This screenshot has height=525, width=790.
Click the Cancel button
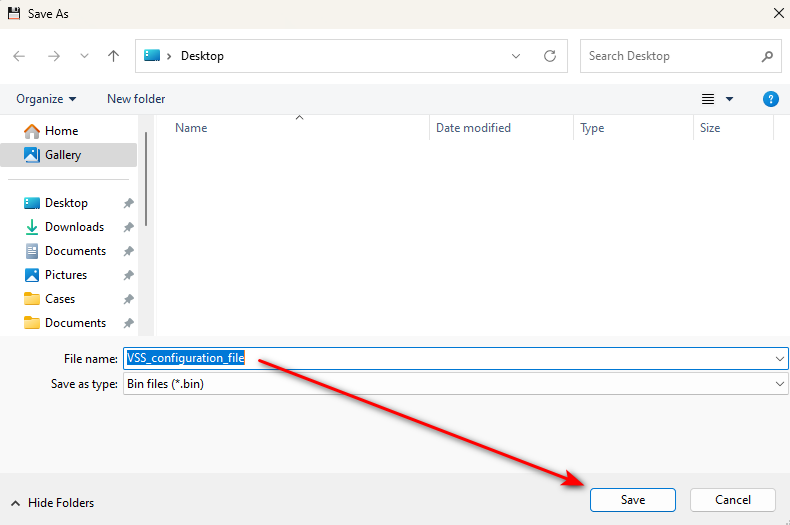tap(733, 500)
